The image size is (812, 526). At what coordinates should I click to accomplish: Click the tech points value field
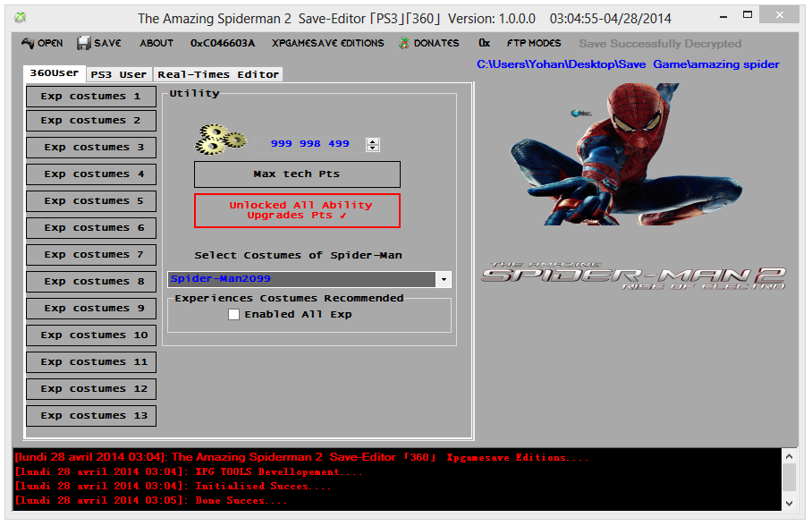[310, 144]
